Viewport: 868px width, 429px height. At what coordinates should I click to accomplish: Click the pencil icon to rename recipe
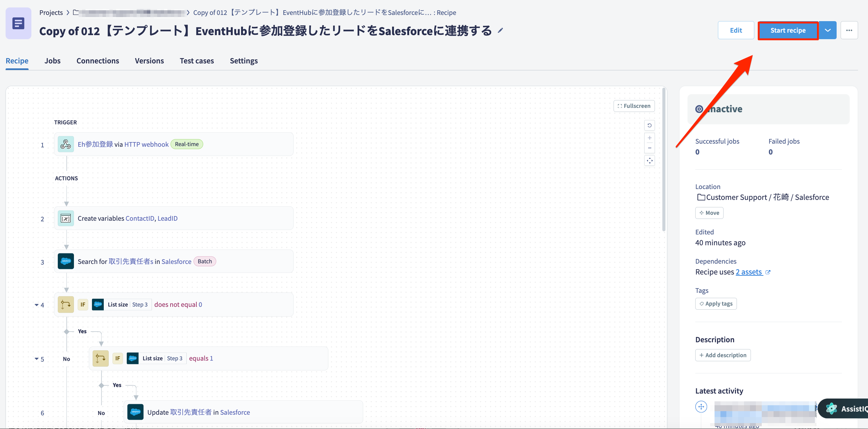point(500,31)
